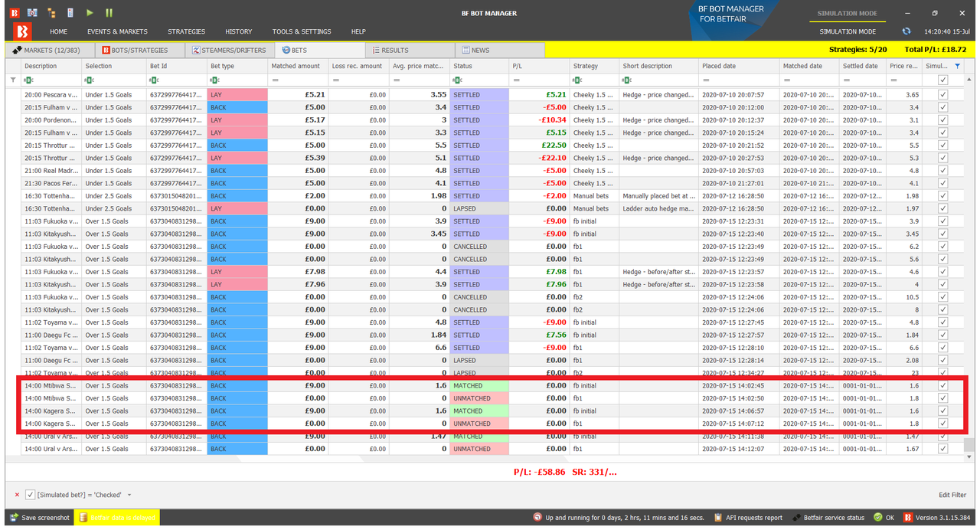Open the Strategies menu

click(x=187, y=31)
